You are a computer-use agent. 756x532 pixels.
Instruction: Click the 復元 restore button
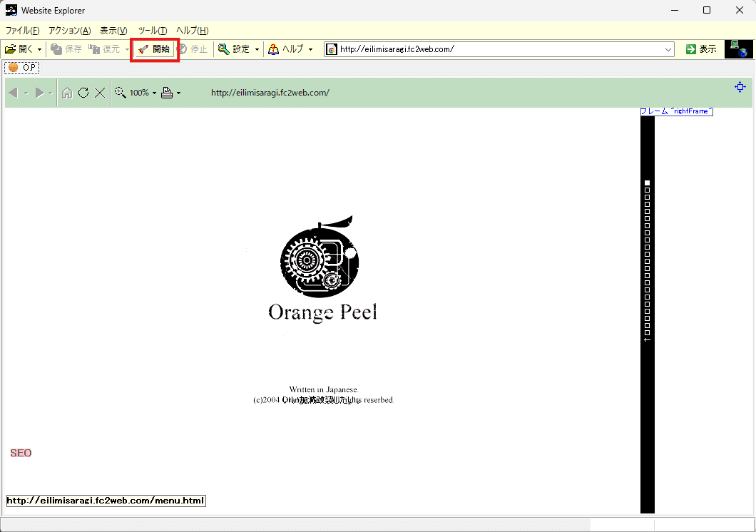(104, 49)
